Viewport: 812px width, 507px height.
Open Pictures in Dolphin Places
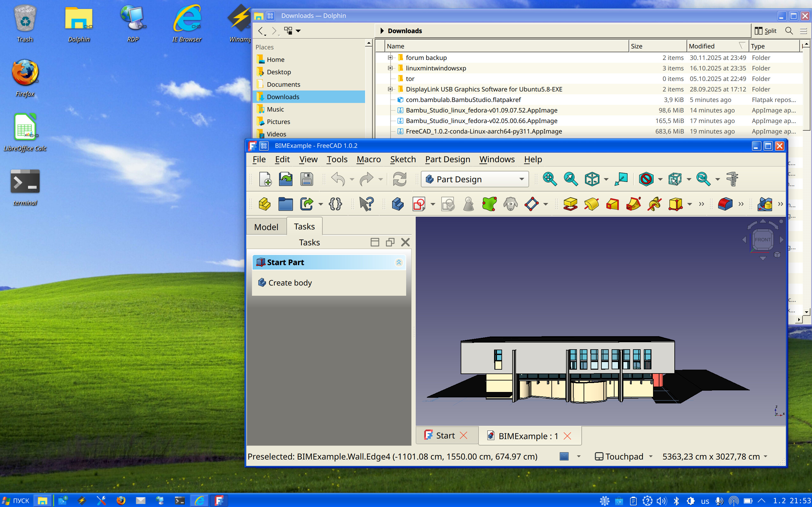pos(278,122)
